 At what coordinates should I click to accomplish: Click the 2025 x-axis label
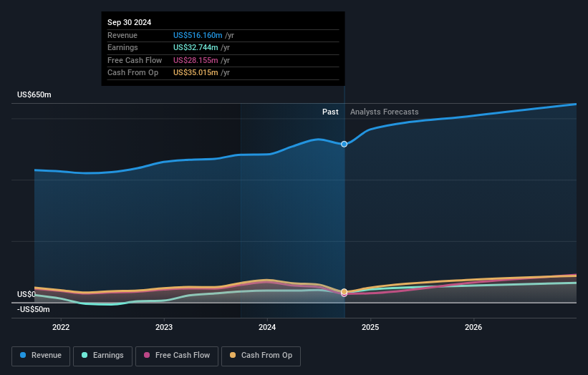[x=370, y=328]
